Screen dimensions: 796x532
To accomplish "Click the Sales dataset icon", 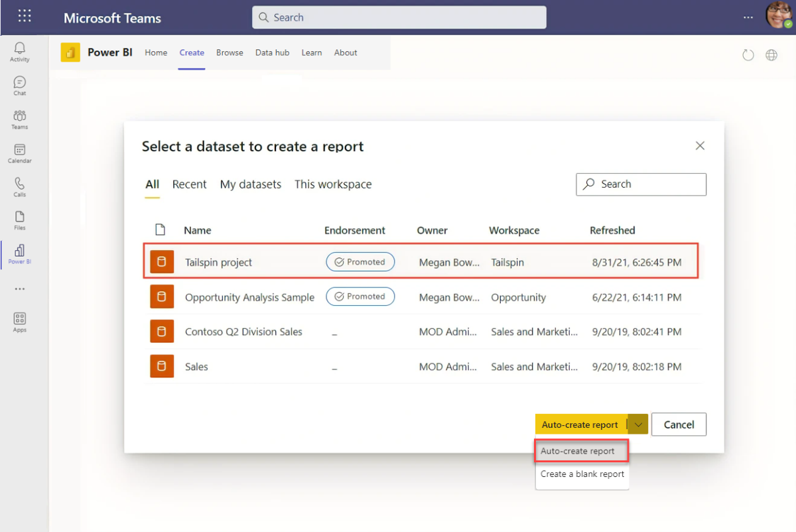I will [162, 366].
